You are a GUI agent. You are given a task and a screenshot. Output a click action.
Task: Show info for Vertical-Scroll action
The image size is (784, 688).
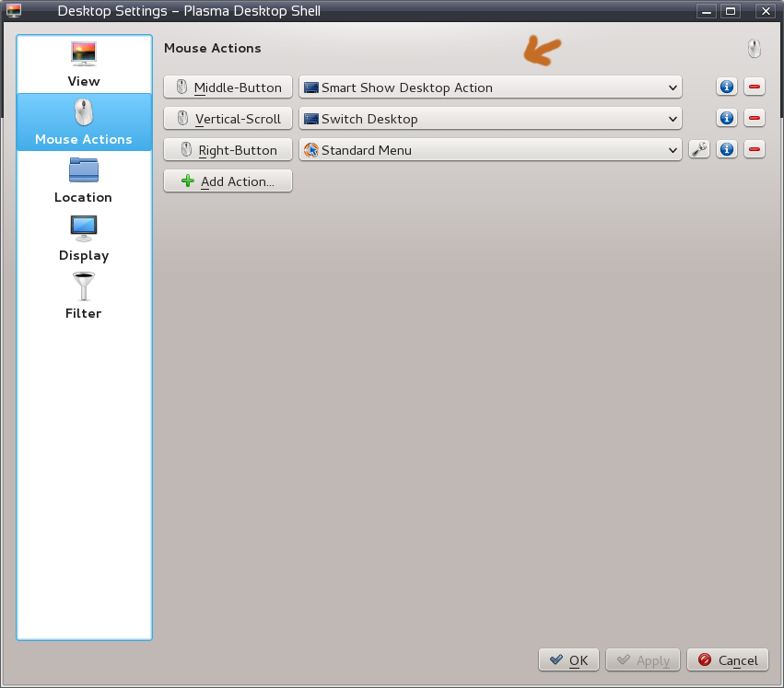pyautogui.click(x=727, y=118)
